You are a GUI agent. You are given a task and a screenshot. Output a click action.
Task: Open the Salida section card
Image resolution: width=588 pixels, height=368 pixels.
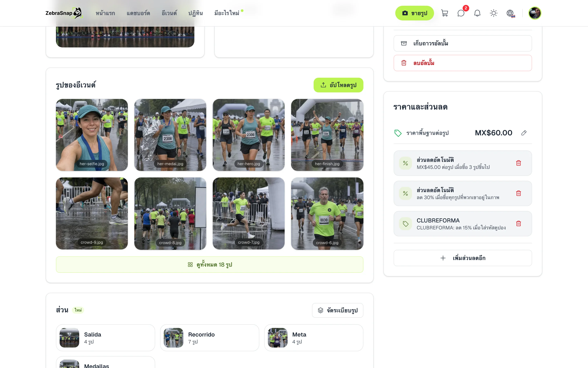pyautogui.click(x=105, y=338)
